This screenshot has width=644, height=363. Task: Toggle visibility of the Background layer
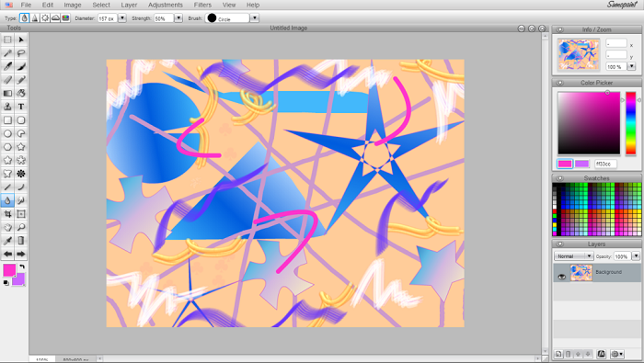[561, 277]
